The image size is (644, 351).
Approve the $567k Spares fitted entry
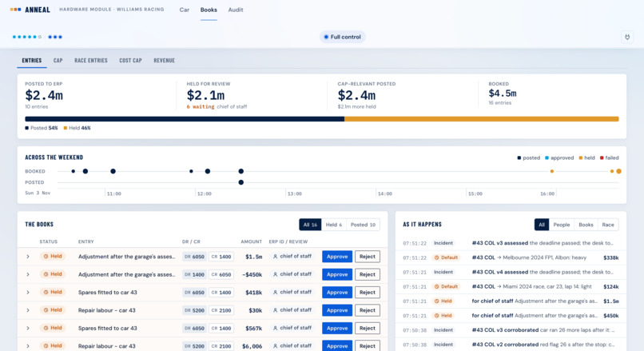[337, 328]
